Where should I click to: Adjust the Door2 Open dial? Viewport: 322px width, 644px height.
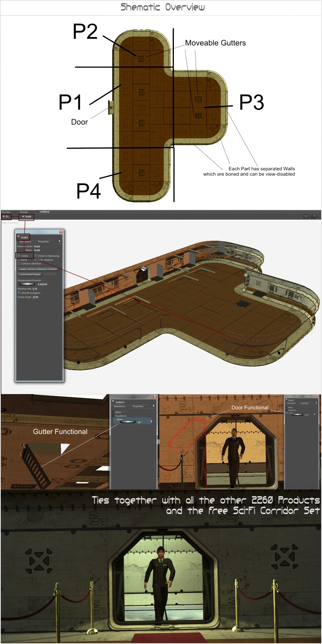click(297, 415)
